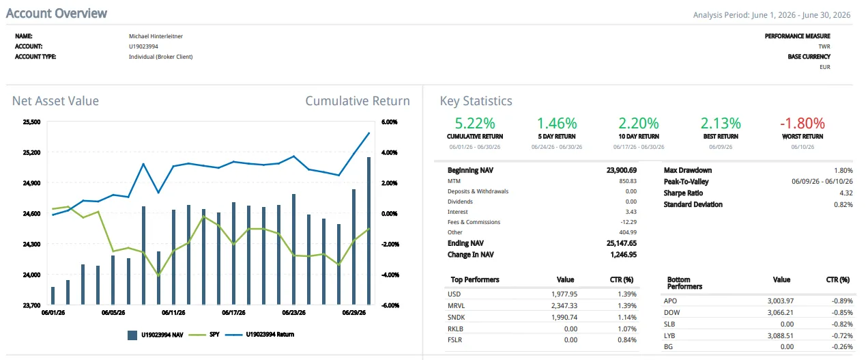Click the DOW CTR -0.85%
This screenshot has height=360, width=868.
click(x=842, y=312)
